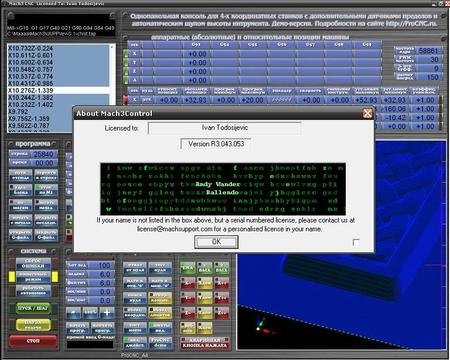The width and height of the screenshot is (450, 360).
Task: Jog with the red X- button
Action: point(188,283)
